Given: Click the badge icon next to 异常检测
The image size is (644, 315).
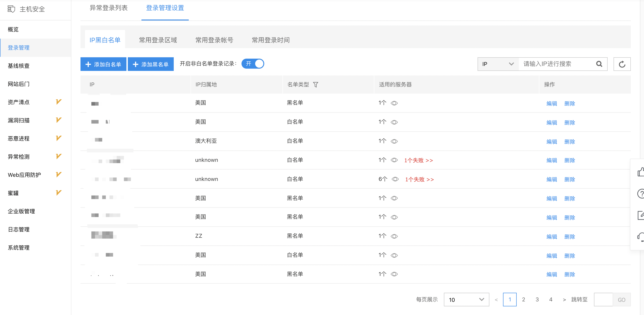Looking at the screenshot, I should 58,156.
